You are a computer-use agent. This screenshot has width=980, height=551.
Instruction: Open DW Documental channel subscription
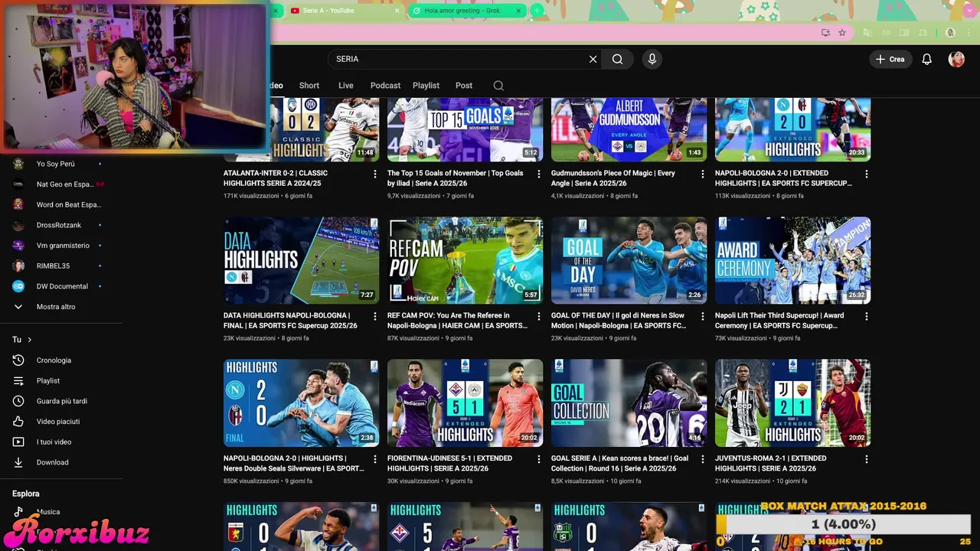pyautogui.click(x=61, y=286)
